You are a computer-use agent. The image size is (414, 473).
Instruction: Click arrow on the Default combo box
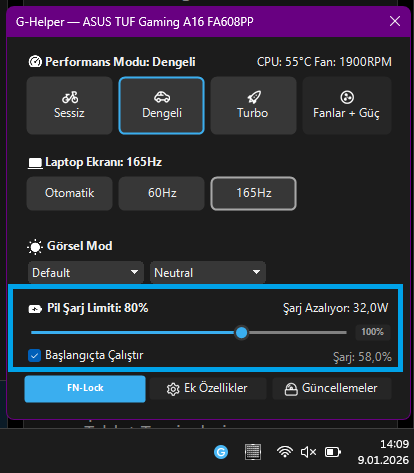click(x=134, y=272)
